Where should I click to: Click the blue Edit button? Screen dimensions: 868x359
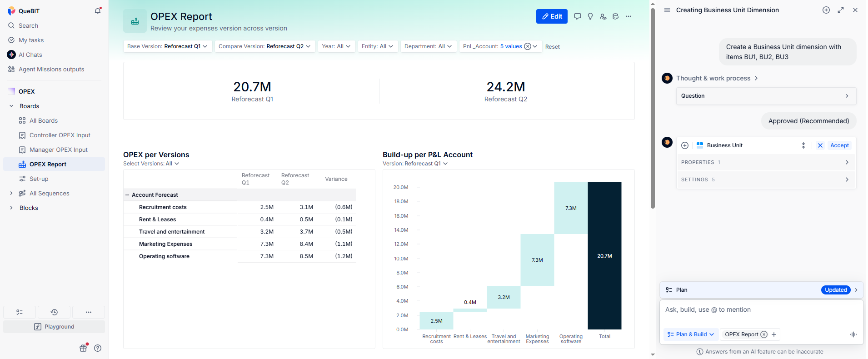coord(552,16)
